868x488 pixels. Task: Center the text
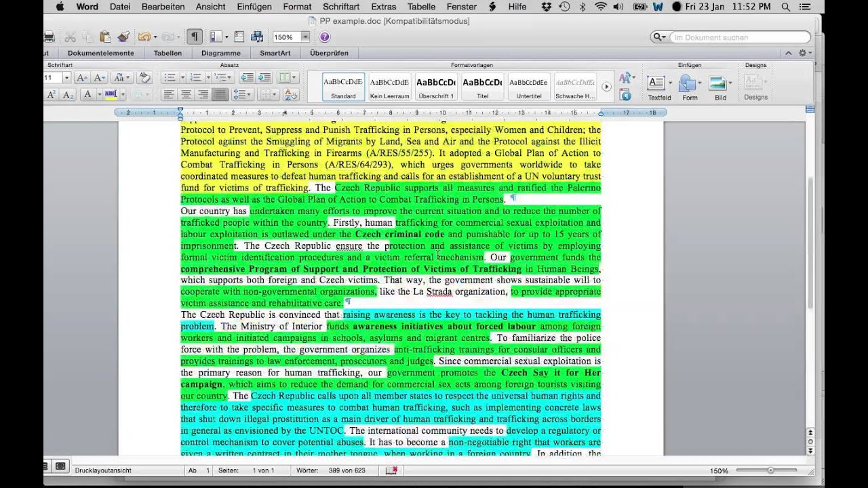tap(186, 95)
